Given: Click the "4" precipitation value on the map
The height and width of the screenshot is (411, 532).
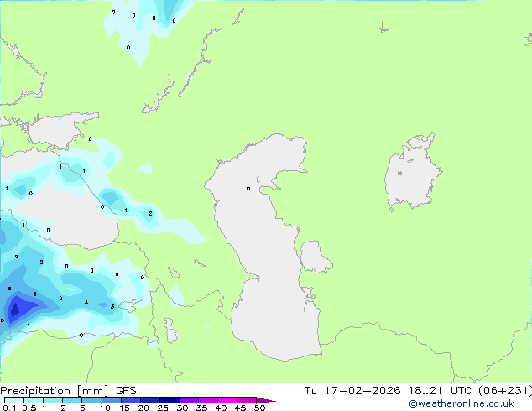Looking at the screenshot, I should pyautogui.click(x=86, y=303).
